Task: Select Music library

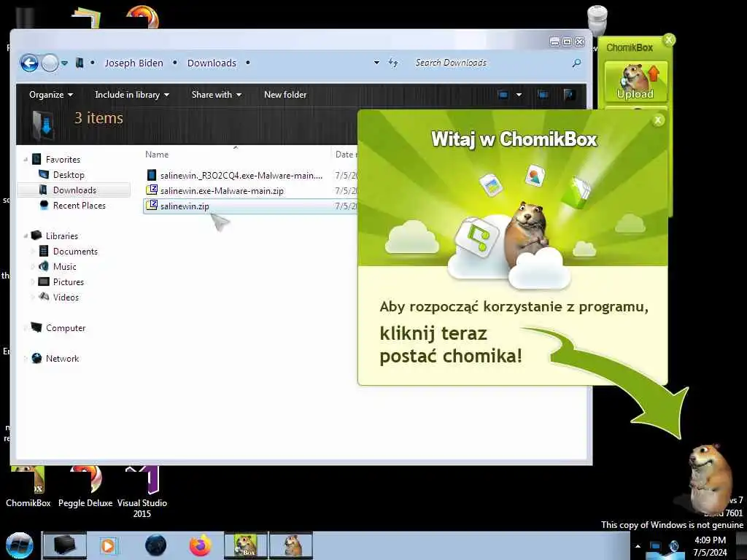Action: [64, 267]
